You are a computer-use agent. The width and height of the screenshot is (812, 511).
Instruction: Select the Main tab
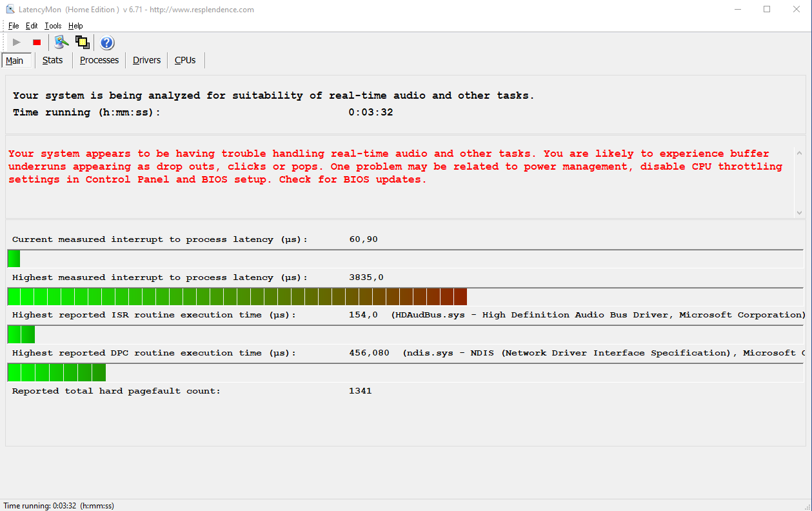(16, 61)
